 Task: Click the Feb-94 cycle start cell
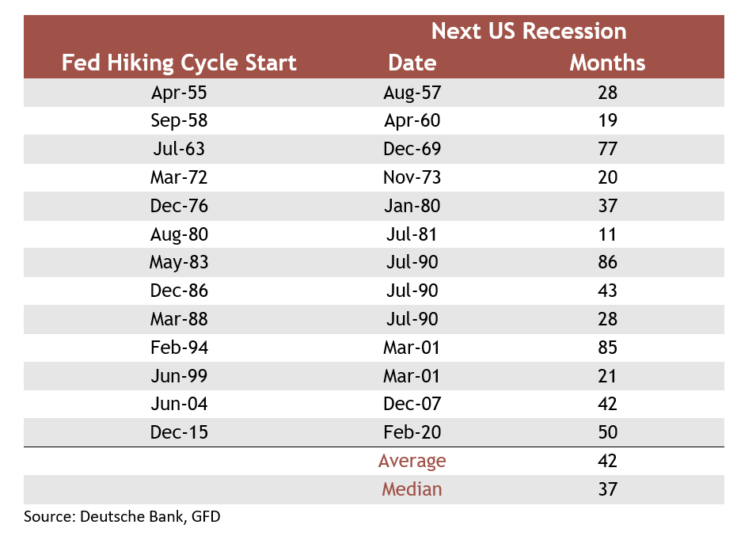[x=179, y=348]
